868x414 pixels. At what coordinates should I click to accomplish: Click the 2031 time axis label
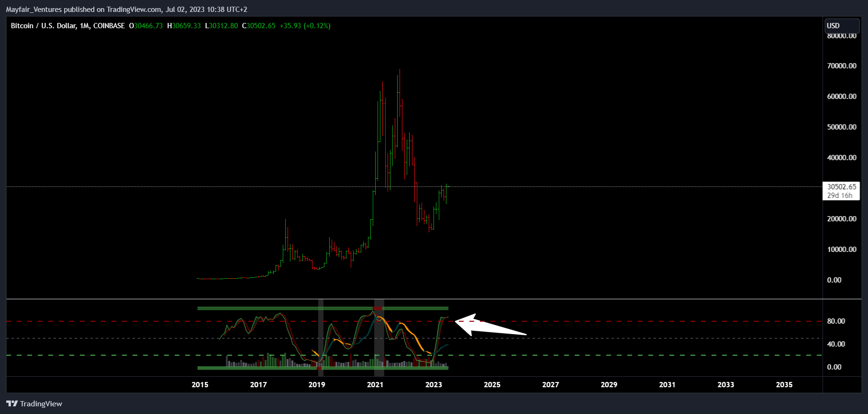click(667, 385)
